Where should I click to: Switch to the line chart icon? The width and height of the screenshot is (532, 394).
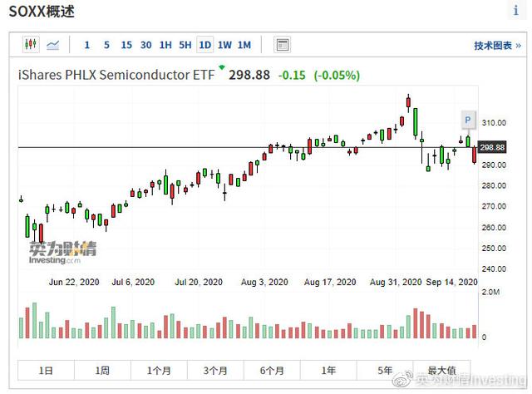(x=53, y=45)
